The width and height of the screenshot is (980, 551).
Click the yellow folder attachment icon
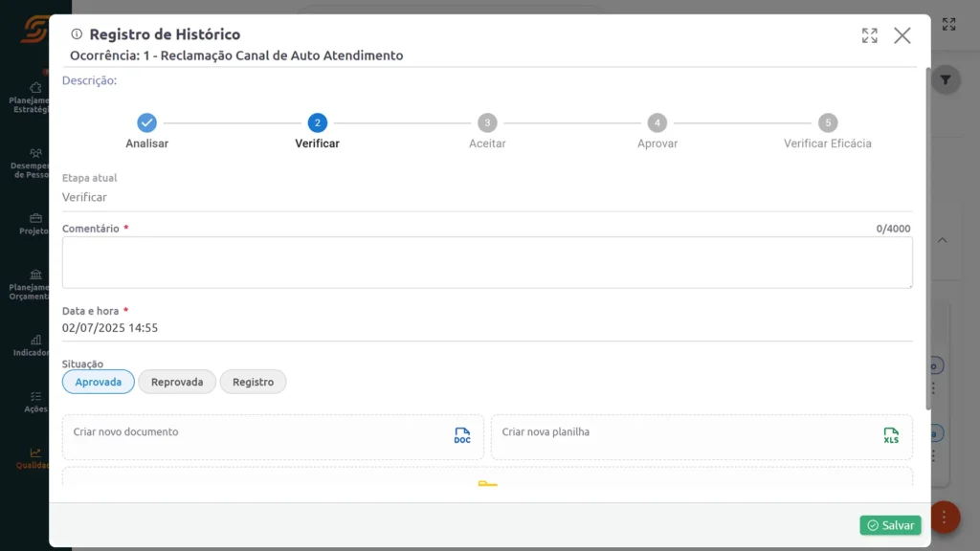pos(487,483)
